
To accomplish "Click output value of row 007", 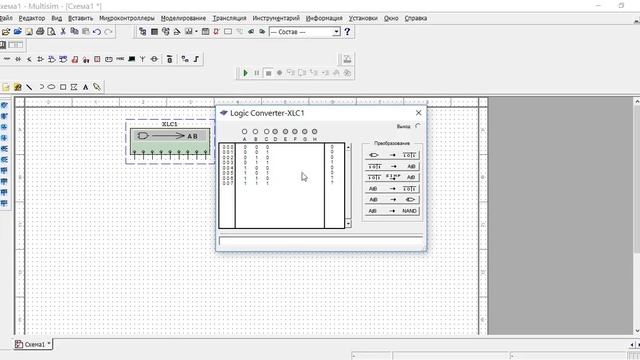I will click(332, 183).
